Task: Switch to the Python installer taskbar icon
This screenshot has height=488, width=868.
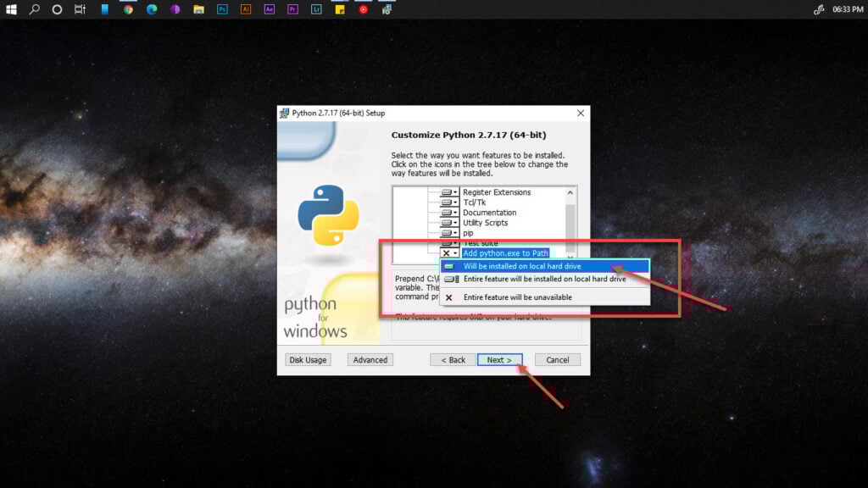Action: coord(387,9)
